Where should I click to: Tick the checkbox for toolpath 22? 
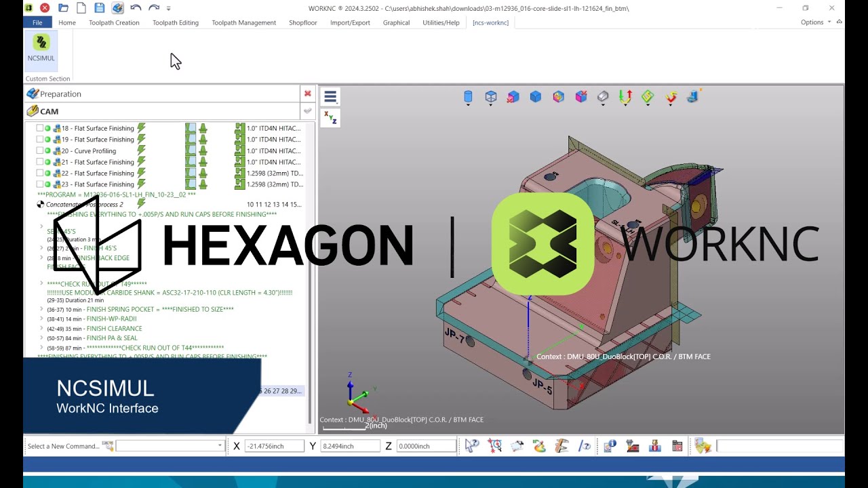pyautogui.click(x=39, y=173)
